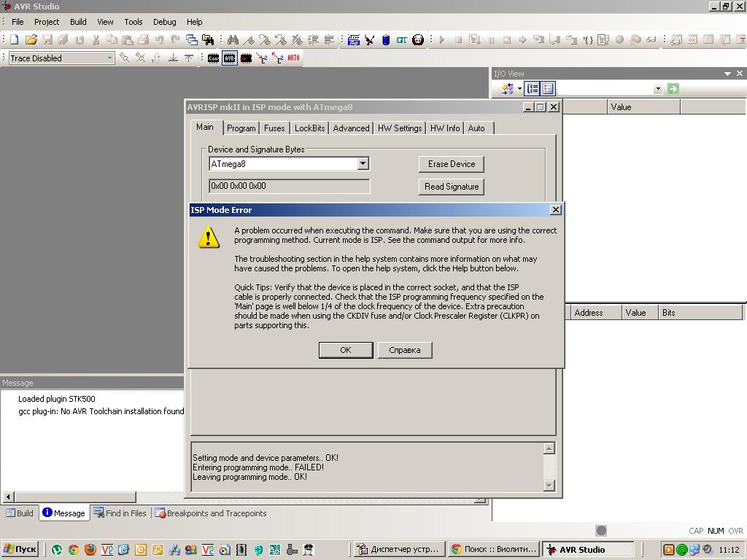Open the Project menu
The width and height of the screenshot is (747, 560).
pos(47,22)
